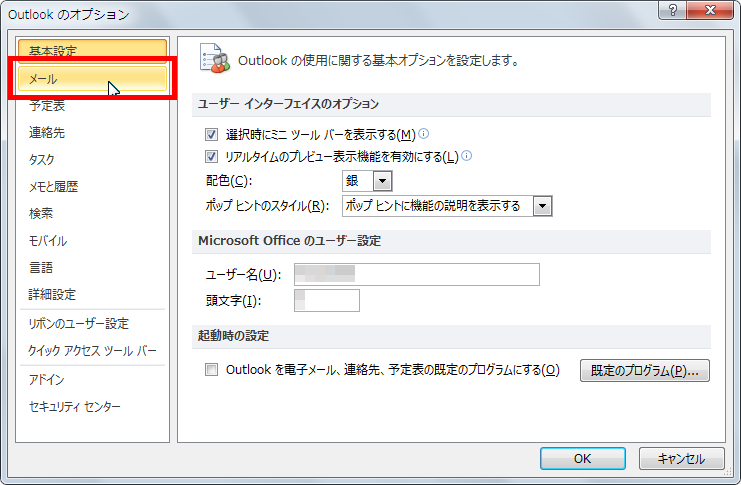Viewport: 741px width, 485px height.
Task: Select the メール category
Action: (92, 78)
